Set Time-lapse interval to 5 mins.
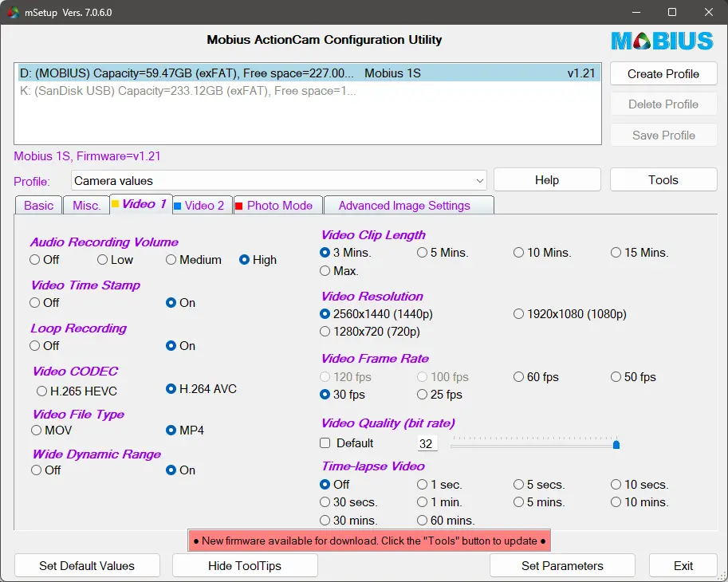728x582 pixels. [x=539, y=502]
